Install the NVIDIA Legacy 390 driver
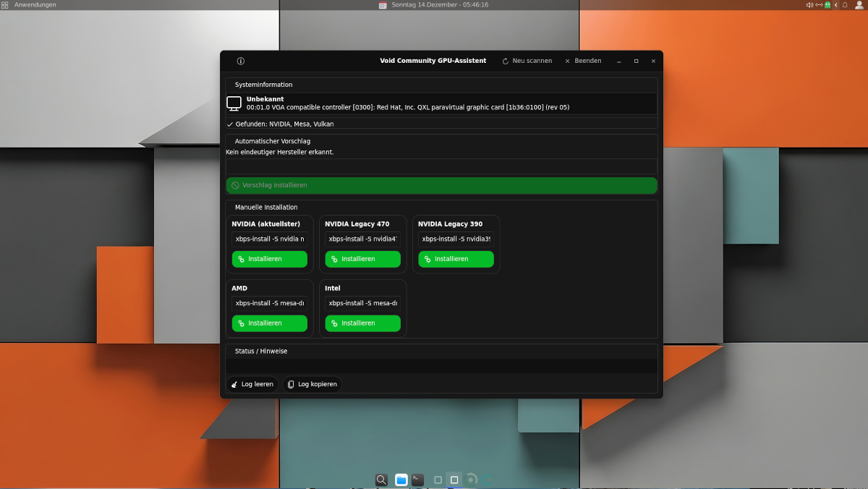Image resolution: width=868 pixels, height=489 pixels. pyautogui.click(x=456, y=259)
